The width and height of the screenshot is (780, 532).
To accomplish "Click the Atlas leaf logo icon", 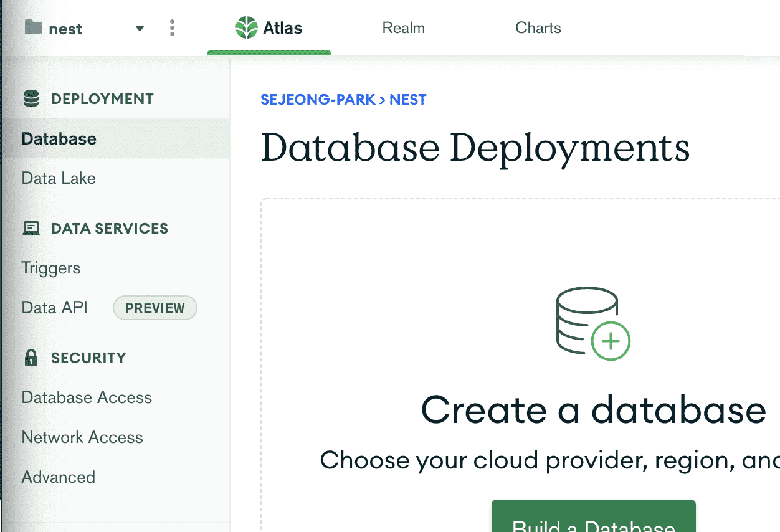I will [246, 28].
